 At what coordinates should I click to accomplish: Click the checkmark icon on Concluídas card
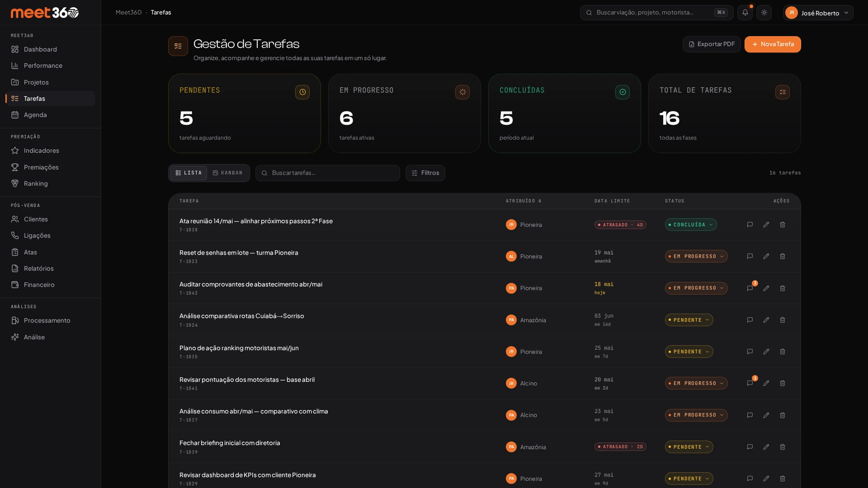coord(623,92)
